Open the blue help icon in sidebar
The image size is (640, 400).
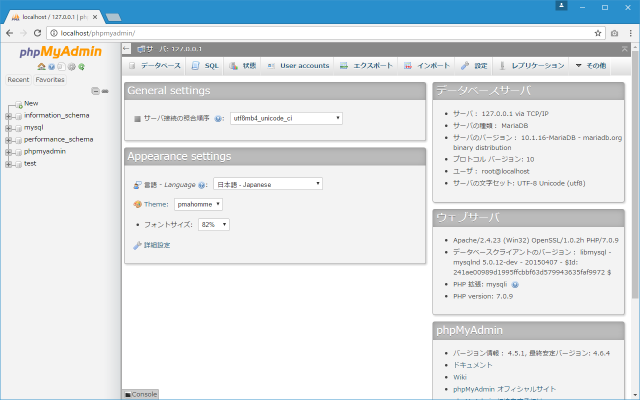51,67
